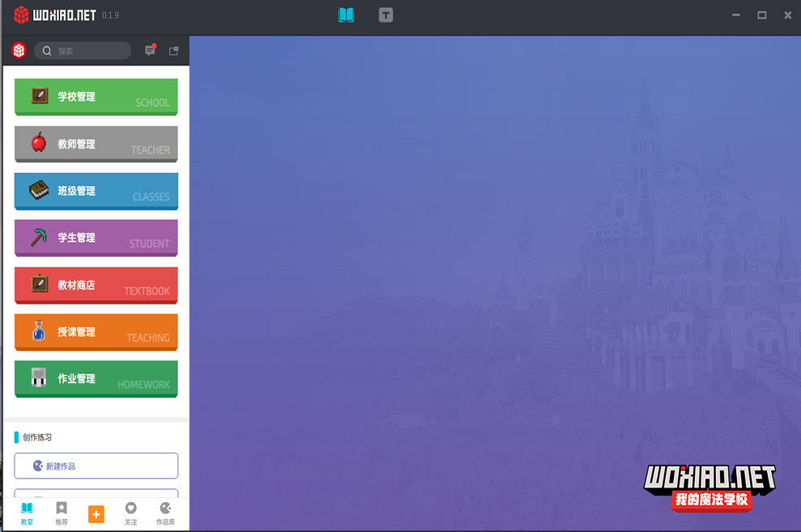Click the WOXIAO.NET logo in title bar
The width and height of the screenshot is (801, 532).
click(x=55, y=15)
